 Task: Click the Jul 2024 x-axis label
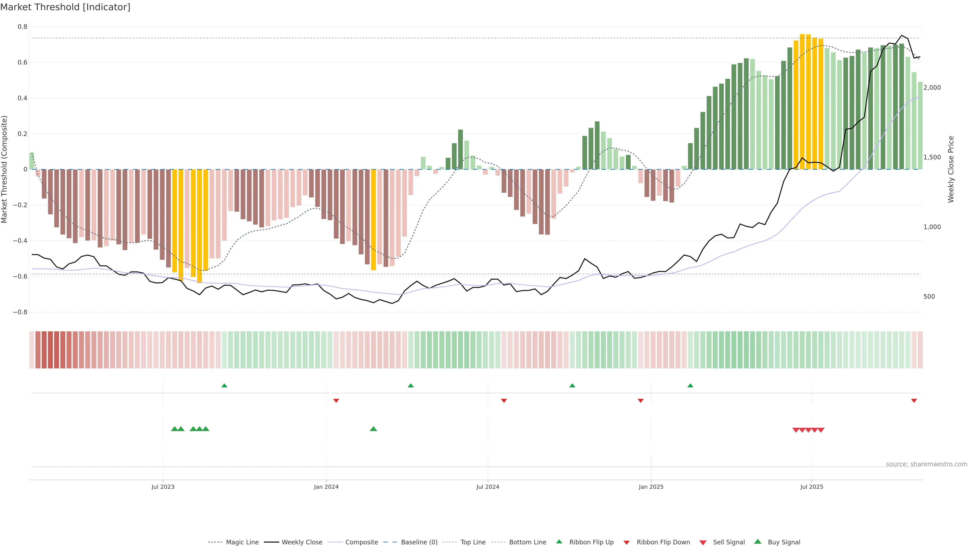pyautogui.click(x=487, y=487)
